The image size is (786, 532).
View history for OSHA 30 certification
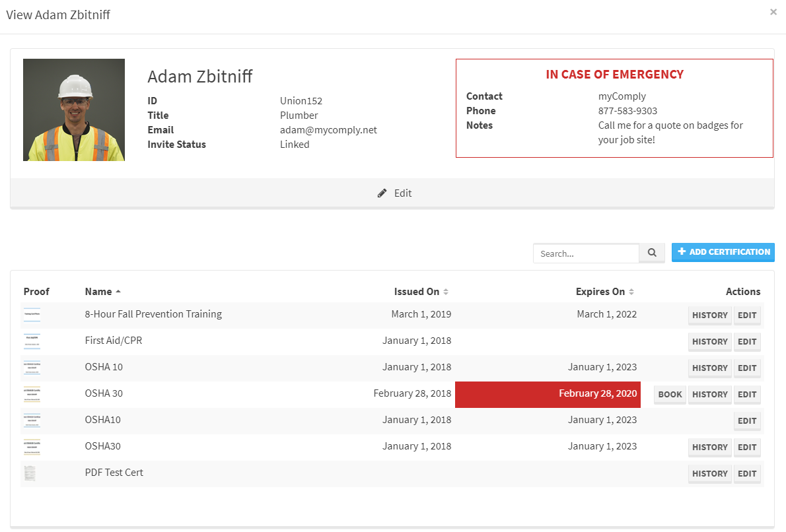[709, 395]
